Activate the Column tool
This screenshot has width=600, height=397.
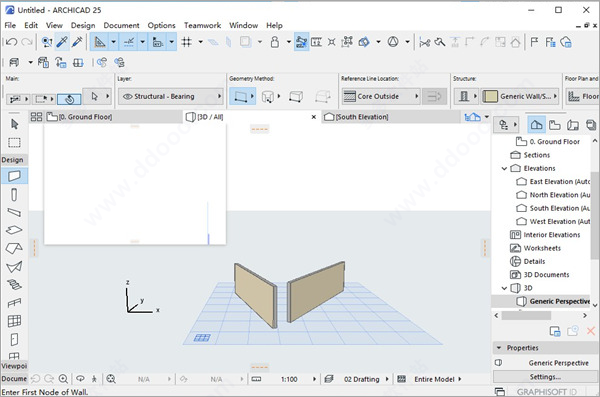point(14,194)
